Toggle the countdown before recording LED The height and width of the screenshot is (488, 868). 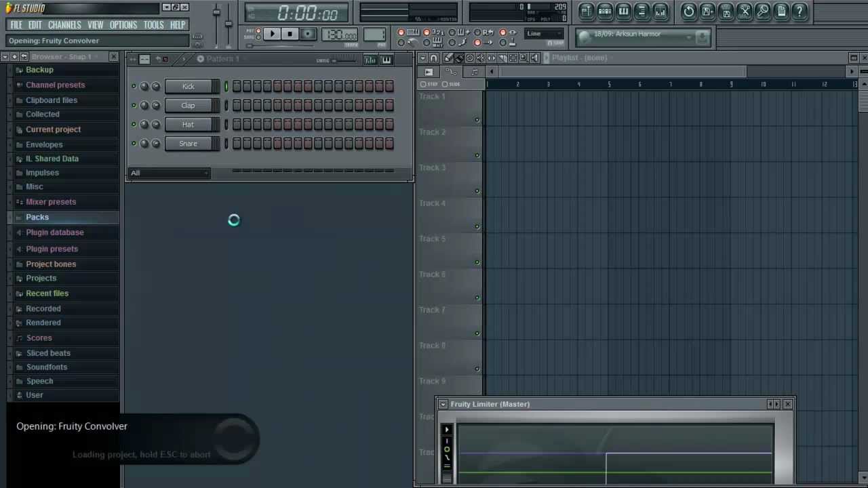tap(427, 33)
